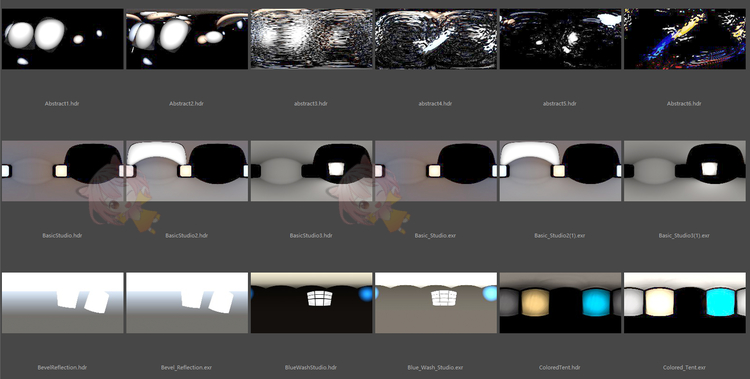This screenshot has width=750, height=379.
Task: Pick the abstract5.hdr thumbnail
Action: (x=560, y=39)
